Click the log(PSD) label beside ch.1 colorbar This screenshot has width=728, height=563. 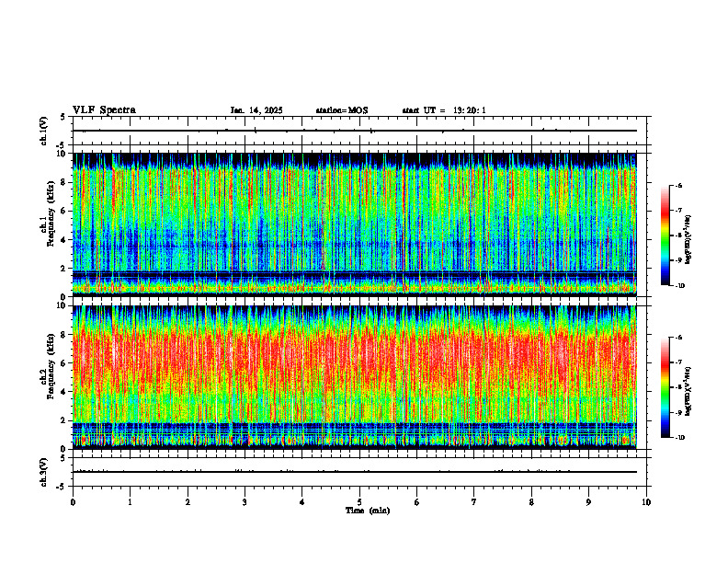688,240
